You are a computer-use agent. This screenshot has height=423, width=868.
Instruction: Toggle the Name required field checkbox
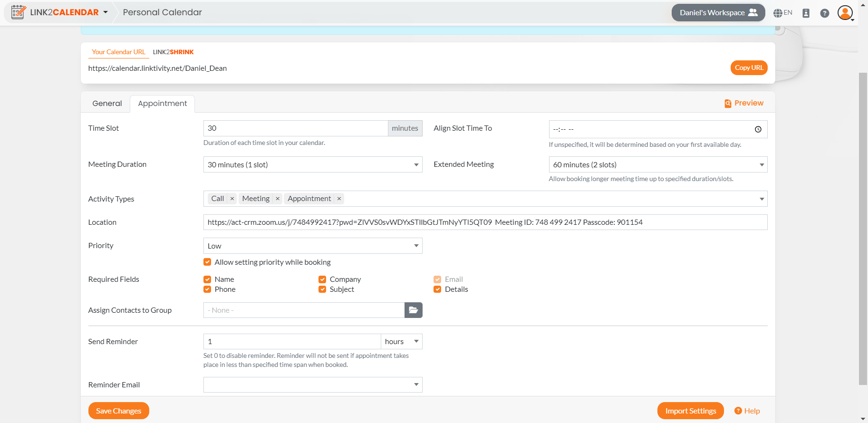[207, 279]
